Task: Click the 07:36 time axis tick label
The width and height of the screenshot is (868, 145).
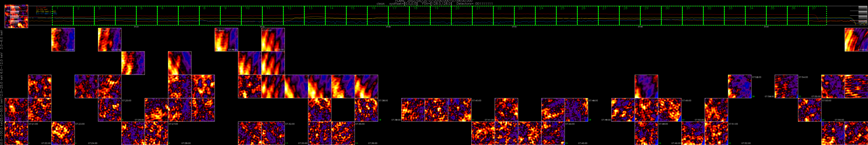Action: coord(388,26)
